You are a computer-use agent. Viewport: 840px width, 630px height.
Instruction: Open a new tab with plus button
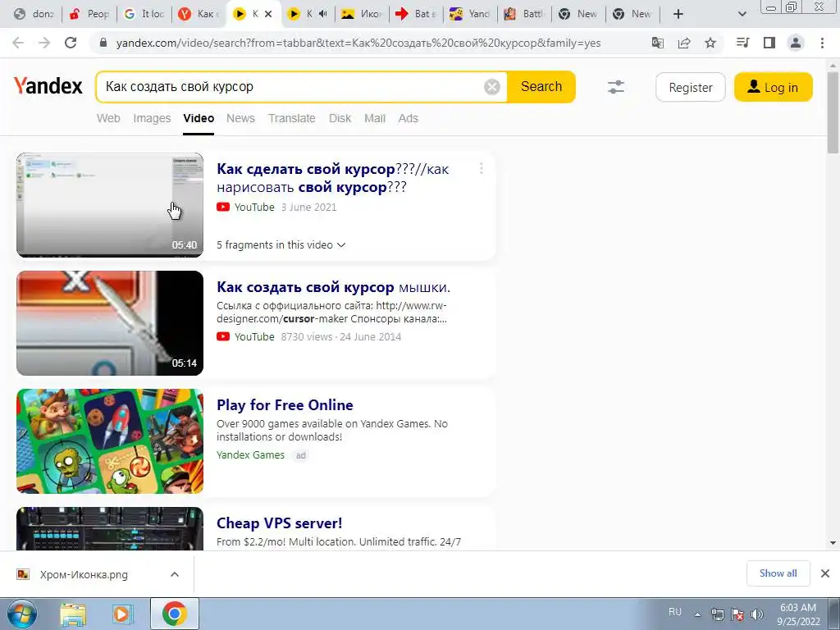click(x=678, y=14)
